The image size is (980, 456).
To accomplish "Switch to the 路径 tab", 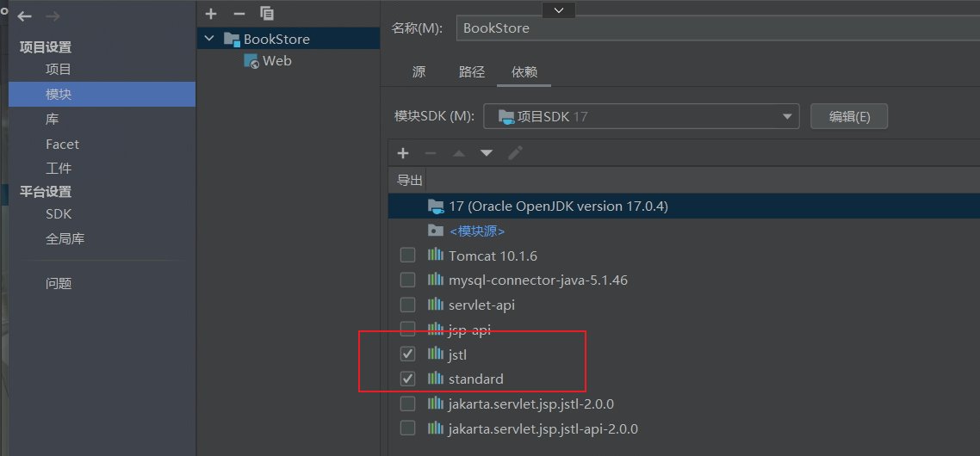I will click(x=472, y=72).
